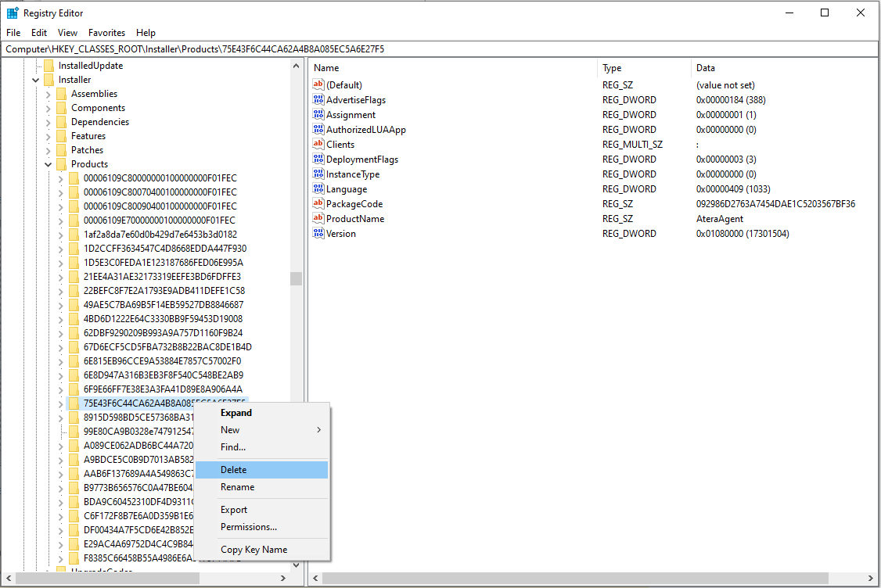Select the ProductName value icon
The height and width of the screenshot is (588, 881).
pyautogui.click(x=319, y=218)
